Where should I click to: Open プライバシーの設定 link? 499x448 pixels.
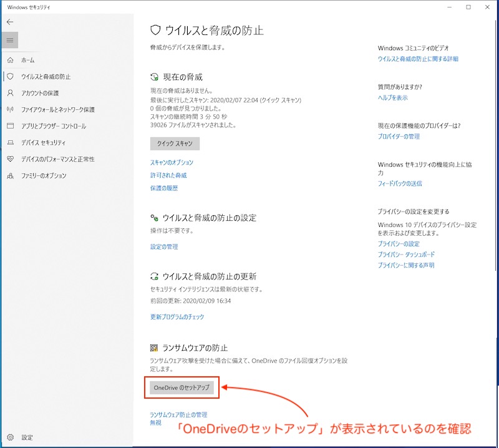(399, 243)
